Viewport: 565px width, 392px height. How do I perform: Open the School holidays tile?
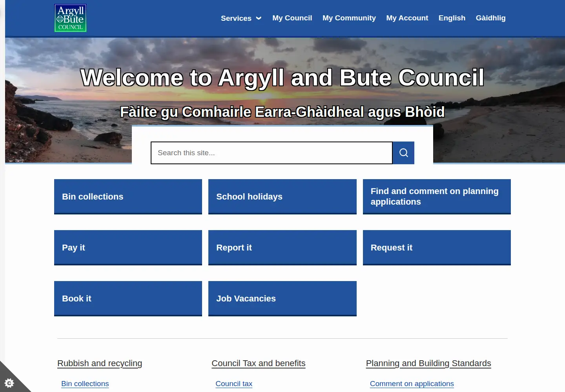coord(282,197)
